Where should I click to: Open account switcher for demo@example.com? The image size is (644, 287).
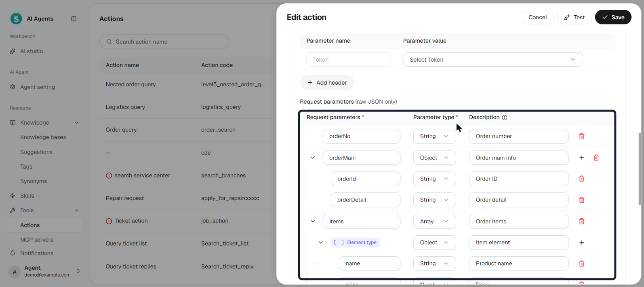78,271
